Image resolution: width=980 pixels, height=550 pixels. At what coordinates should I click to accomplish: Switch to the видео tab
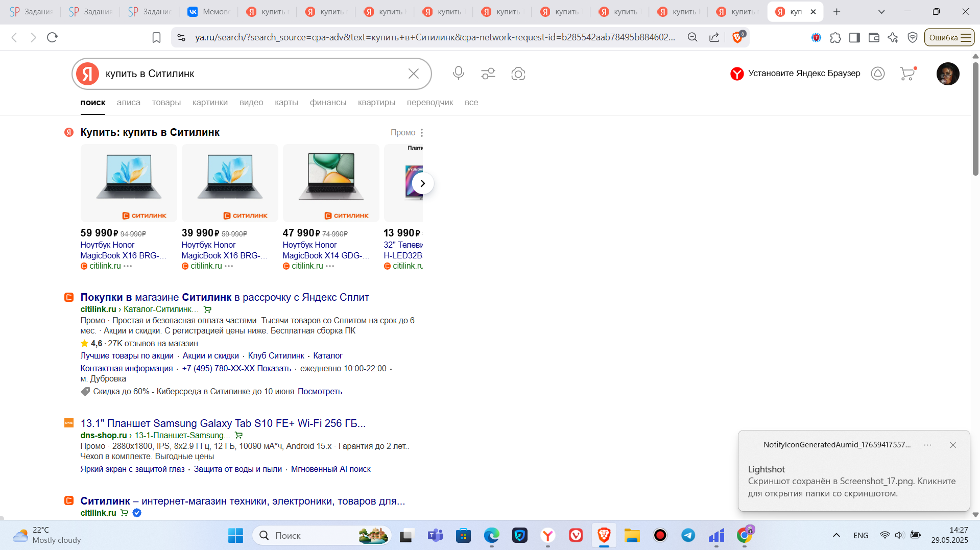pyautogui.click(x=251, y=103)
